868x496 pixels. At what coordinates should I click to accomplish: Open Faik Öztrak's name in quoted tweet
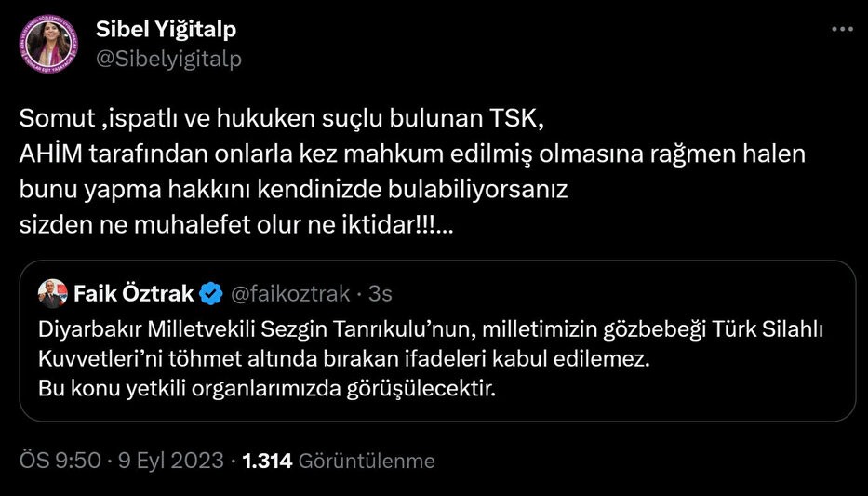click(x=132, y=294)
